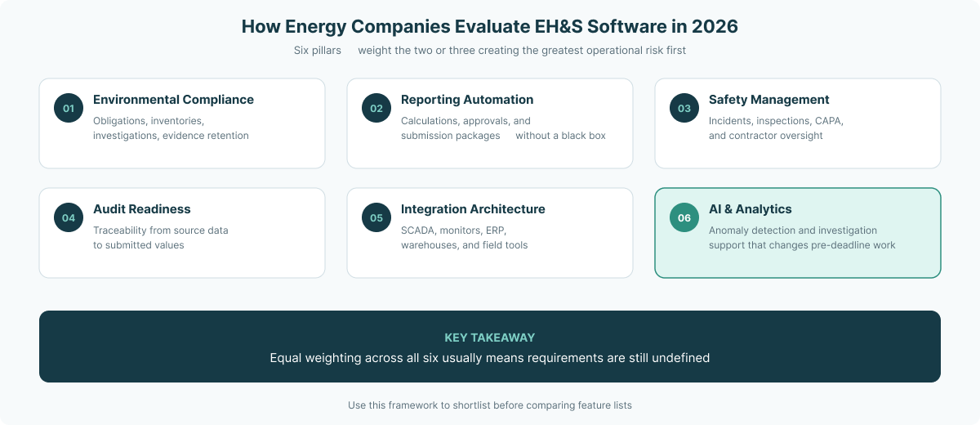Click the text 'support that changes pre-deadline work'
The height and width of the screenshot is (425, 980).
coord(802,245)
